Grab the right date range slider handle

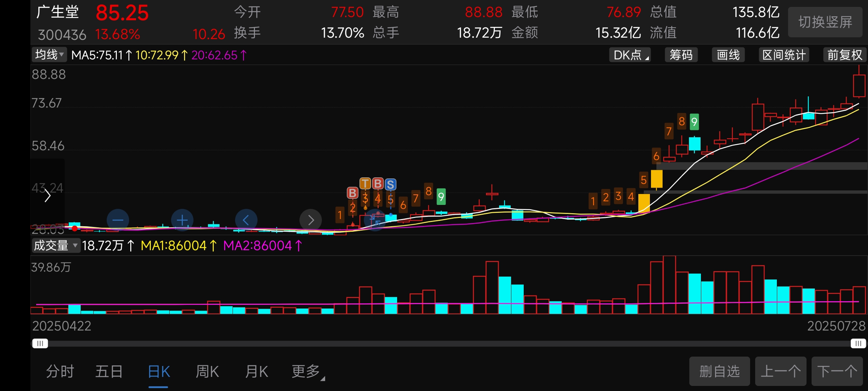(x=858, y=343)
